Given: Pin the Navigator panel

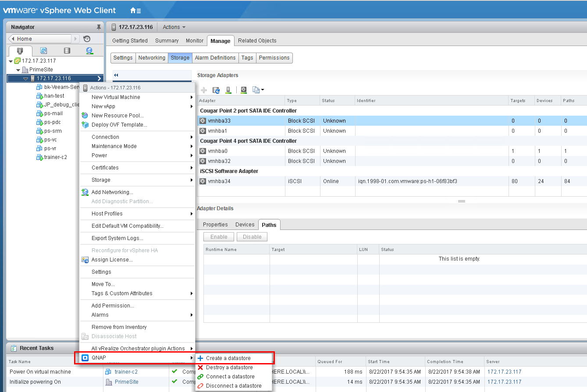Looking at the screenshot, I should pyautogui.click(x=99, y=27).
